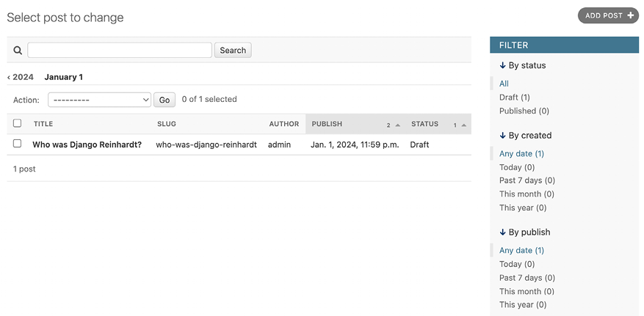The height and width of the screenshot is (316, 644).
Task: Click the admin author cell
Action: (279, 144)
